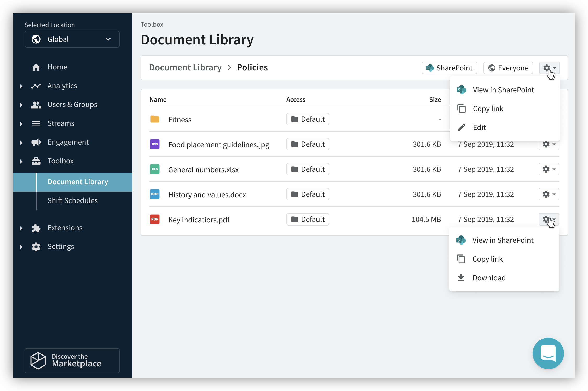The height and width of the screenshot is (391, 588).
Task: Select Shift Schedules in the sidebar
Action: 73,200
